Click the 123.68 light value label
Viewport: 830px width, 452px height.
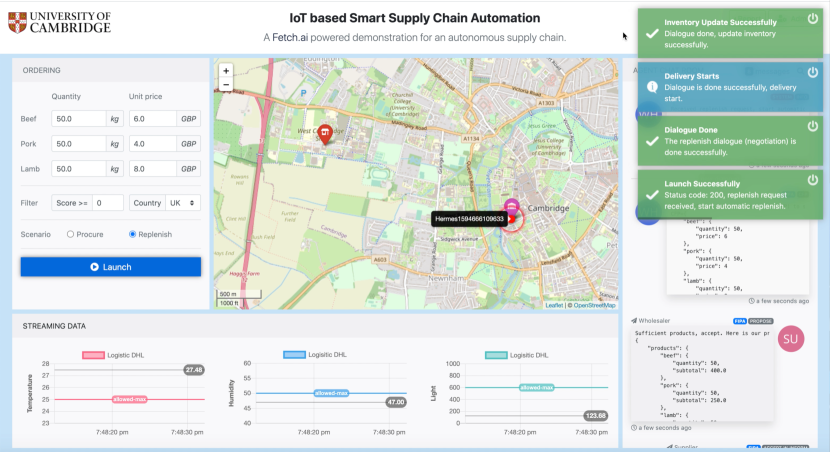pos(596,415)
